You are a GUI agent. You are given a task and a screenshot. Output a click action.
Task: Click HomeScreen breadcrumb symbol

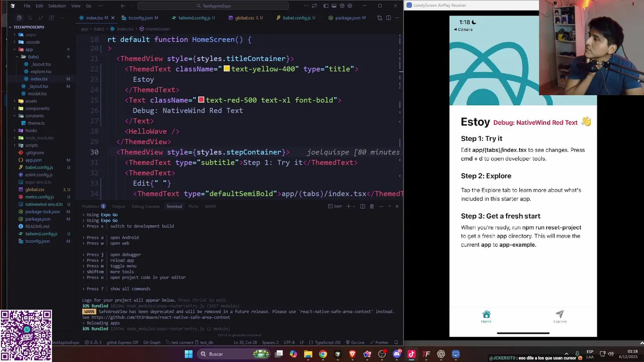[155, 29]
